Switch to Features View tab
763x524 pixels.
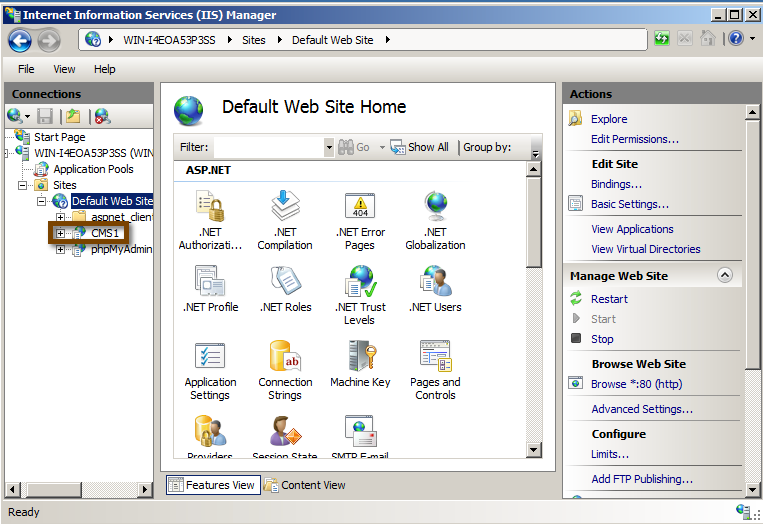[x=213, y=485]
